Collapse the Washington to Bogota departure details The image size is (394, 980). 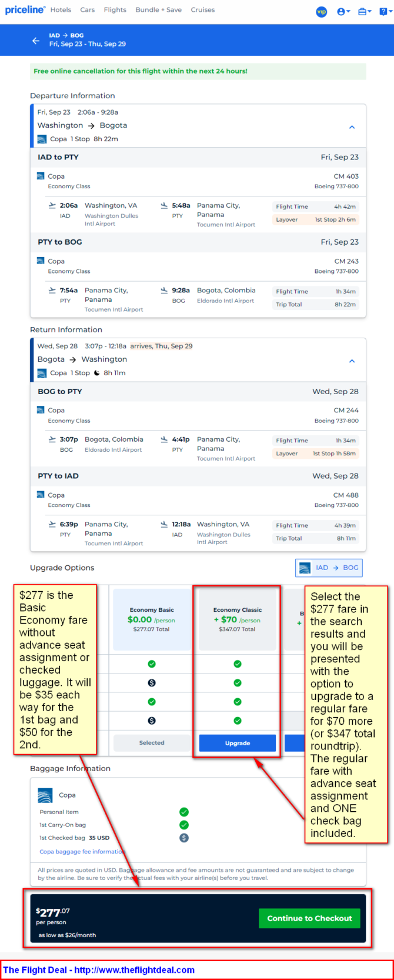tap(352, 127)
